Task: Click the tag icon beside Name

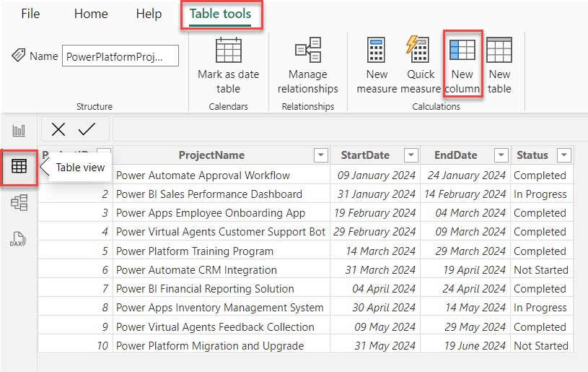Action: pyautogui.click(x=18, y=55)
